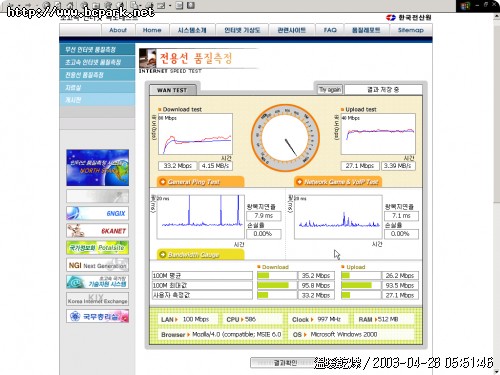Screen dimensions: 500x375
Task: Click the Upload test graph
Action: pyautogui.click(x=378, y=134)
